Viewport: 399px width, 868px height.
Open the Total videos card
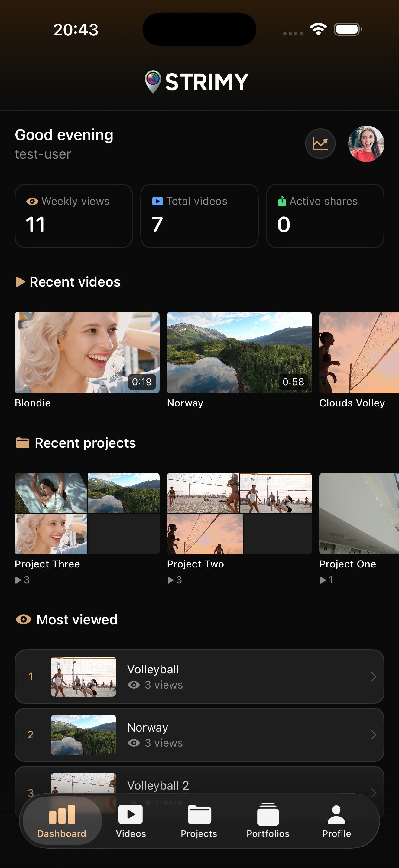[199, 216]
